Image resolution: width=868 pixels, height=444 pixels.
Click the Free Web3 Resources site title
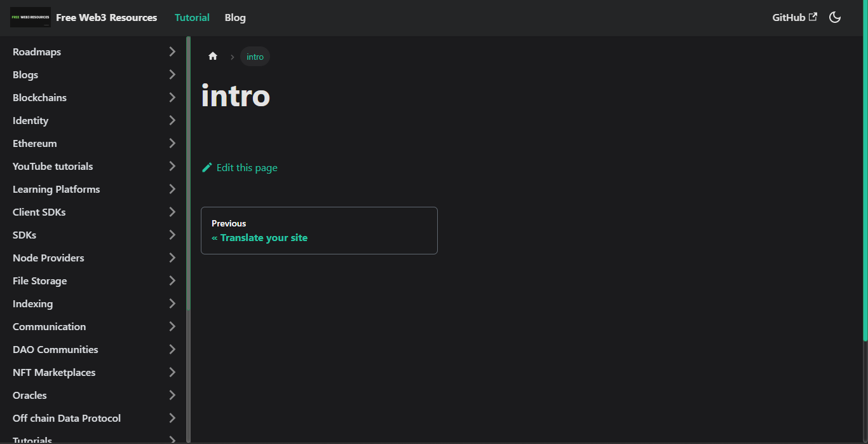click(106, 18)
